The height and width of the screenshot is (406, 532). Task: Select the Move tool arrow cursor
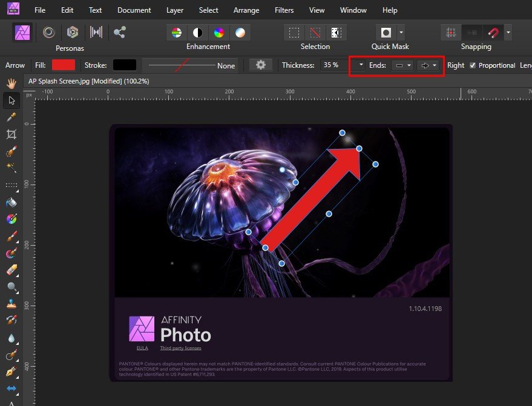click(11, 100)
